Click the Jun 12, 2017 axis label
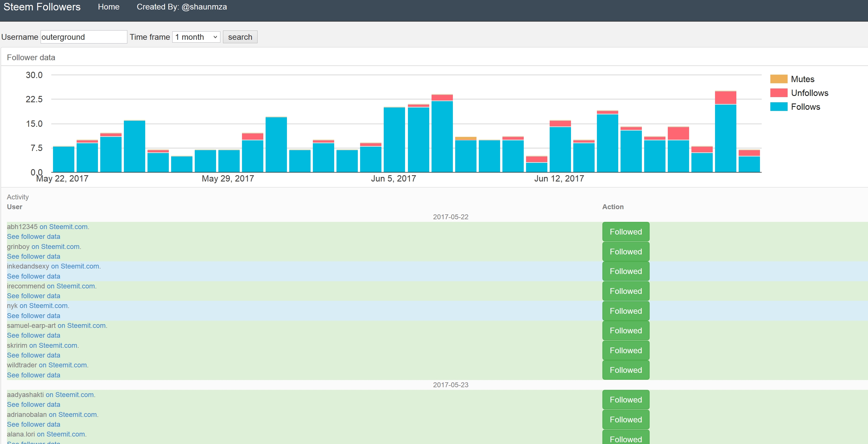The height and width of the screenshot is (444, 868). pyautogui.click(x=559, y=178)
